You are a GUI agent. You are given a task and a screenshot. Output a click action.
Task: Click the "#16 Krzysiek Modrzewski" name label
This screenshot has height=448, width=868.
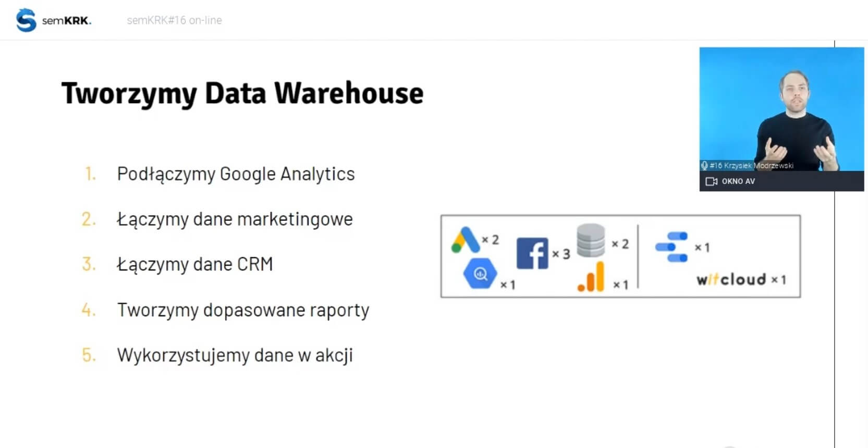click(751, 166)
